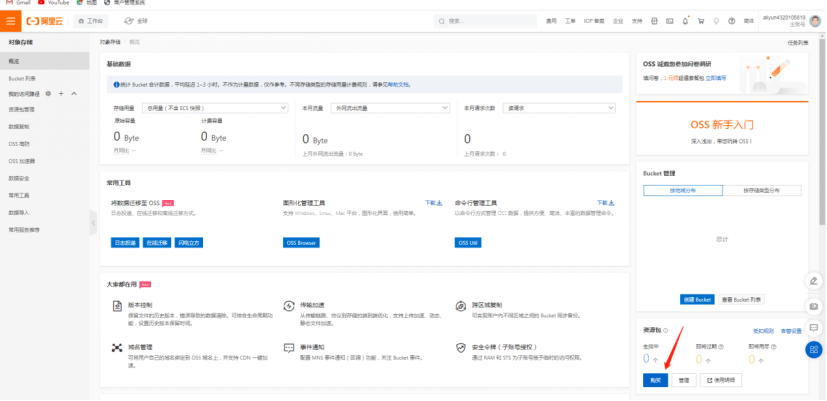827x401 pixels.
Task: Select the 按地域分布 tab
Action: [x=683, y=190]
